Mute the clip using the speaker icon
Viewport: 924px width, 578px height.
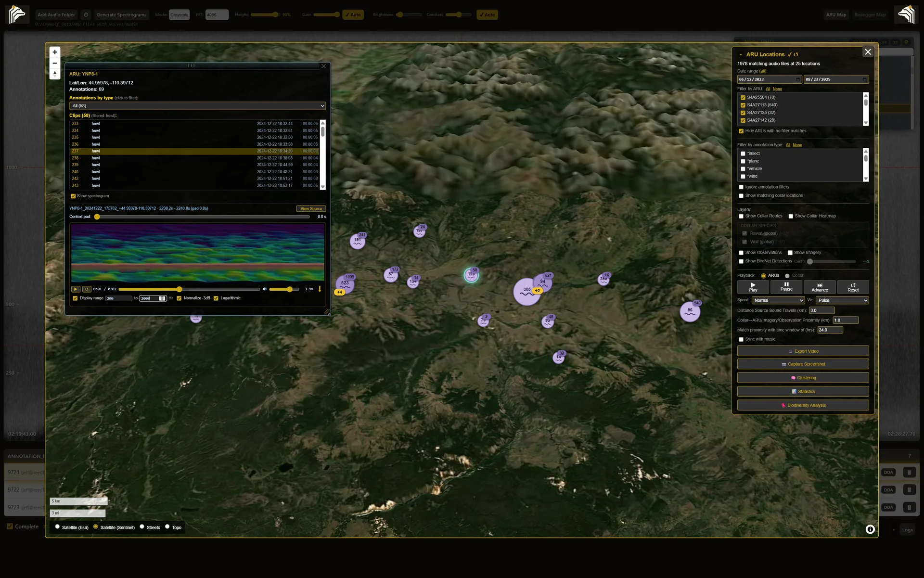[264, 289]
